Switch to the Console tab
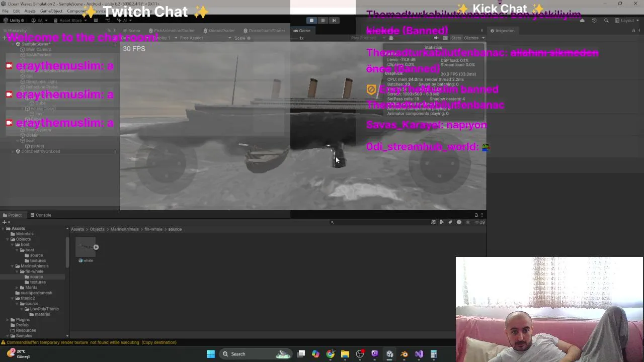 pos(40,215)
